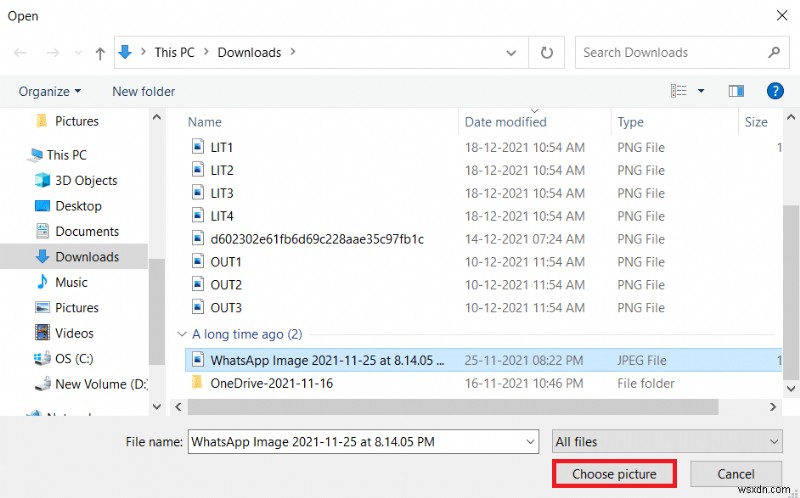800x498 pixels.
Task: Click the Back navigation arrow
Action: (x=20, y=53)
